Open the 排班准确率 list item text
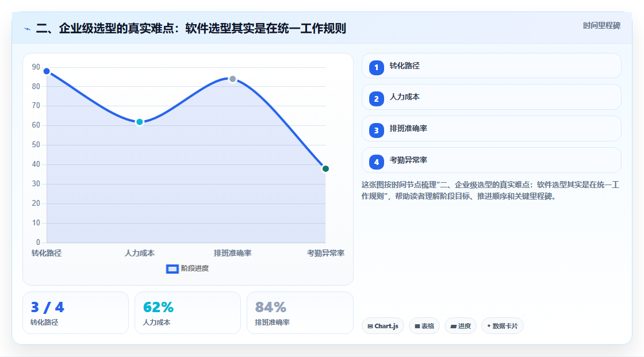The image size is (644, 357). [x=408, y=128]
